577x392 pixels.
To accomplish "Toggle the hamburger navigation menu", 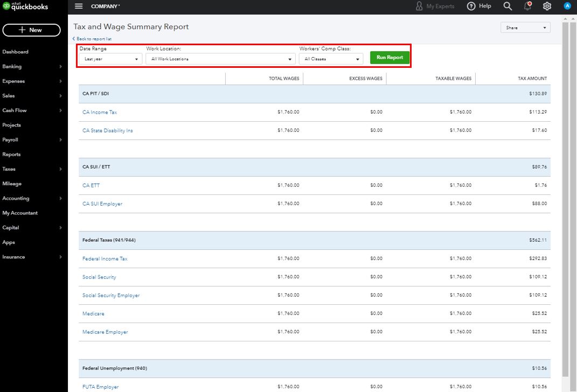I will coord(78,6).
